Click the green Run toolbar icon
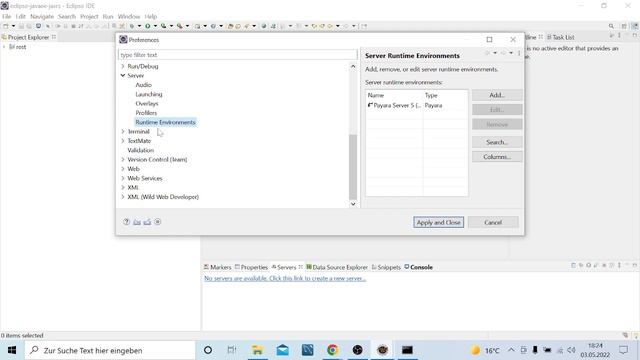 (147, 26)
